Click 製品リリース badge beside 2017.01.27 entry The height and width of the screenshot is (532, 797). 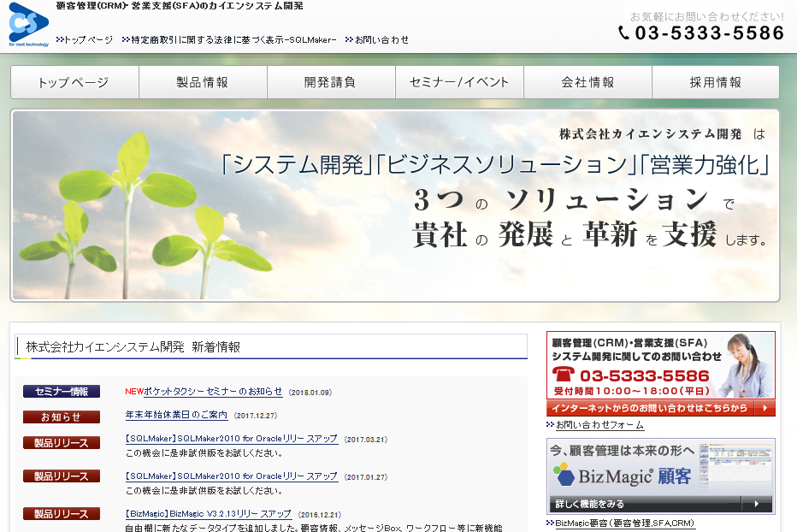click(62, 476)
